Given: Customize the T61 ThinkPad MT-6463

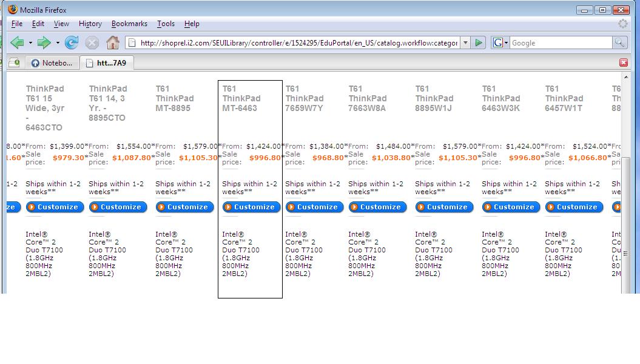Looking at the screenshot, I should [x=251, y=207].
